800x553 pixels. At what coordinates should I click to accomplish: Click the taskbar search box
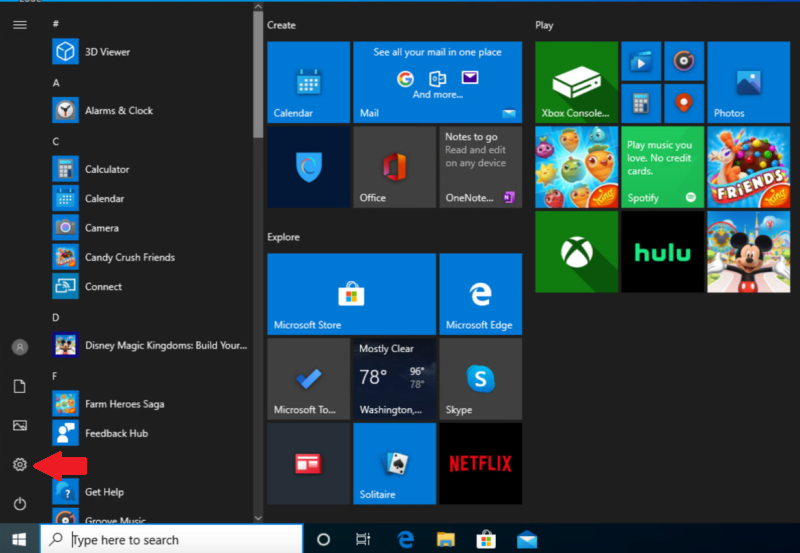coord(180,540)
